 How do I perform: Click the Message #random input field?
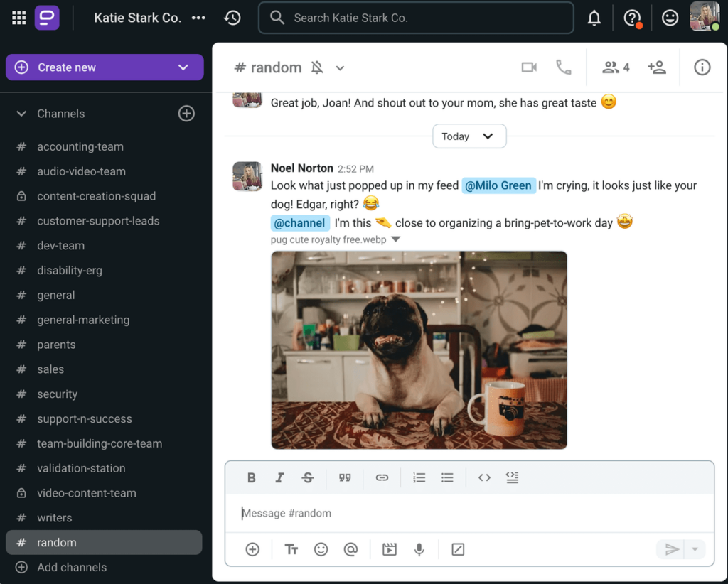click(469, 513)
